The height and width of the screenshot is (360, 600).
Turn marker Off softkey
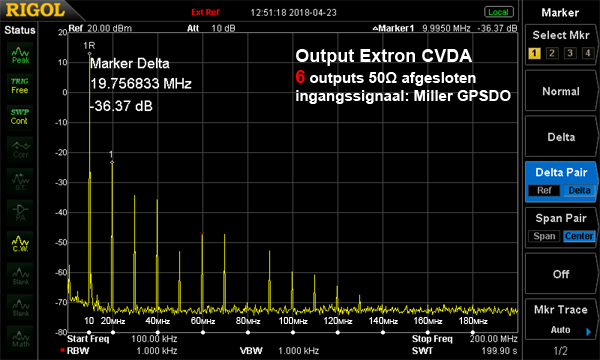click(x=561, y=274)
